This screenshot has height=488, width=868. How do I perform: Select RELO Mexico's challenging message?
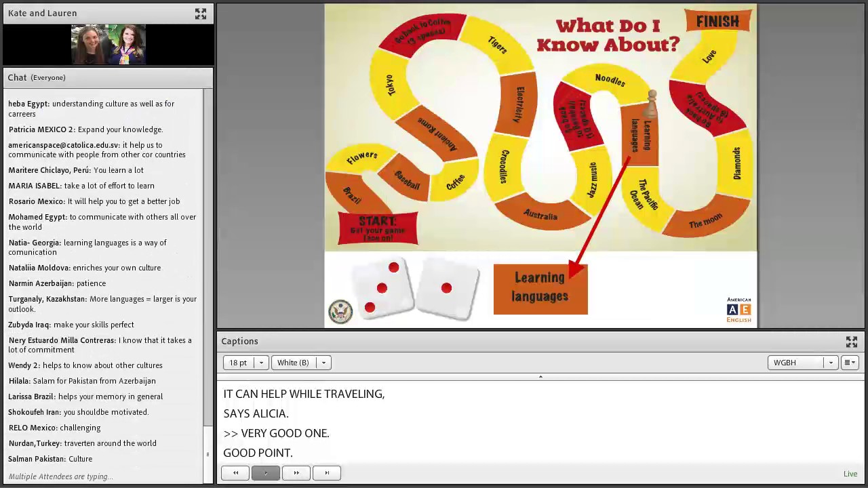pyautogui.click(x=54, y=428)
